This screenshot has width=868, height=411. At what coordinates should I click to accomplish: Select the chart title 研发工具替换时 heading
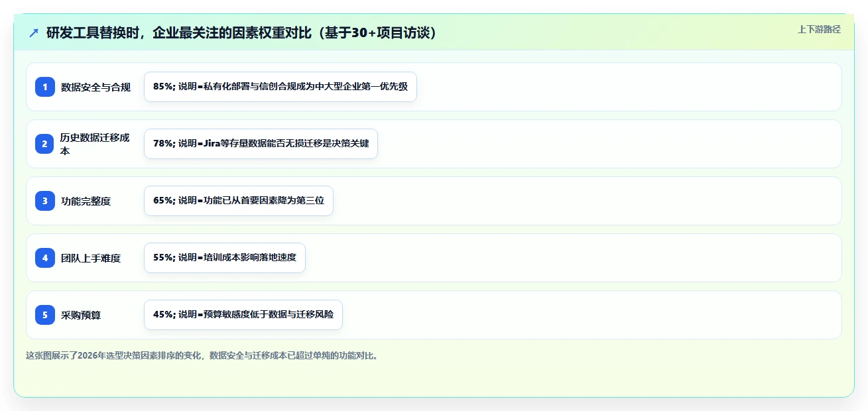pyautogui.click(x=242, y=32)
